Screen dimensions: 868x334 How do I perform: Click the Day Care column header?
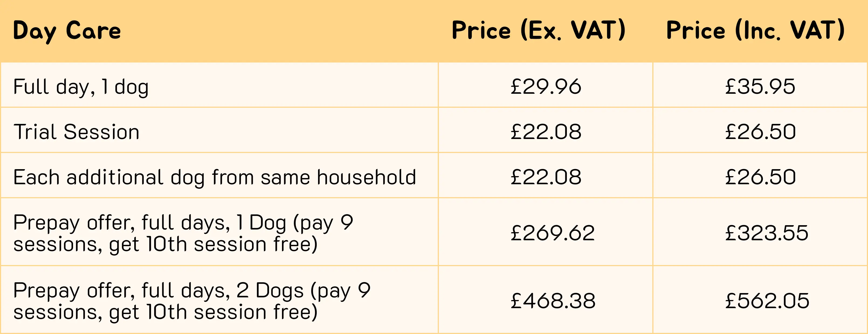point(67,31)
